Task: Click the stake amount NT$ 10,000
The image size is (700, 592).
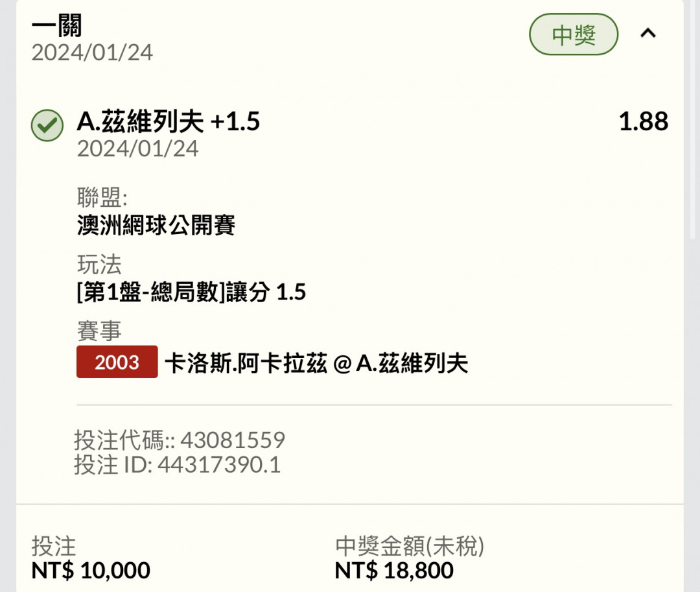Action: [x=91, y=570]
